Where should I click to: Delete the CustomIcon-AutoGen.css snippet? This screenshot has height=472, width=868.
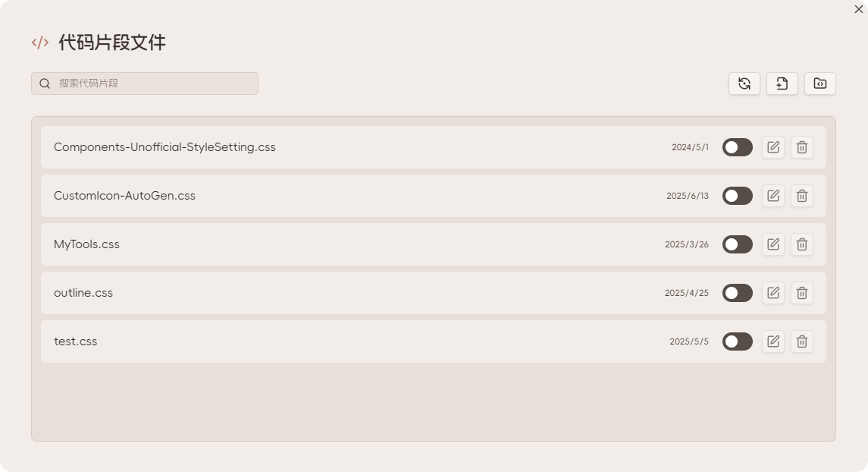click(802, 196)
